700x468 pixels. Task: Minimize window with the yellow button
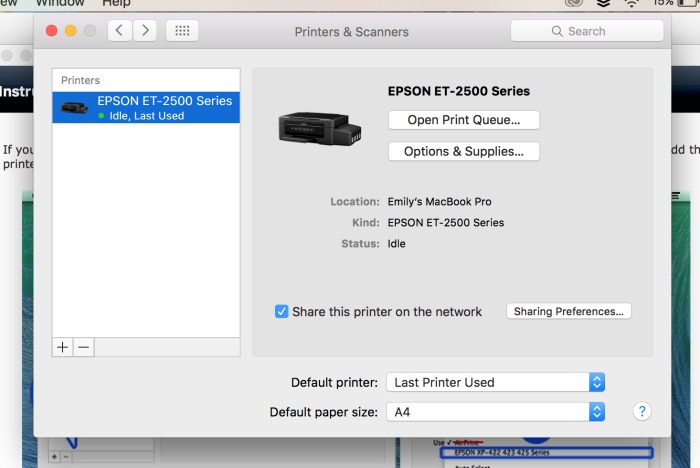coord(71,31)
